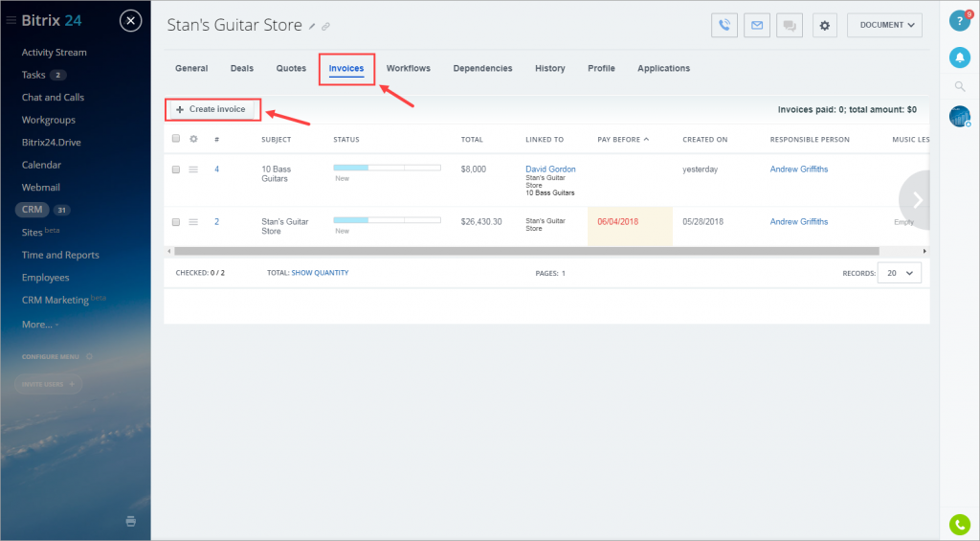Sort by the Pay Before column

coord(623,140)
